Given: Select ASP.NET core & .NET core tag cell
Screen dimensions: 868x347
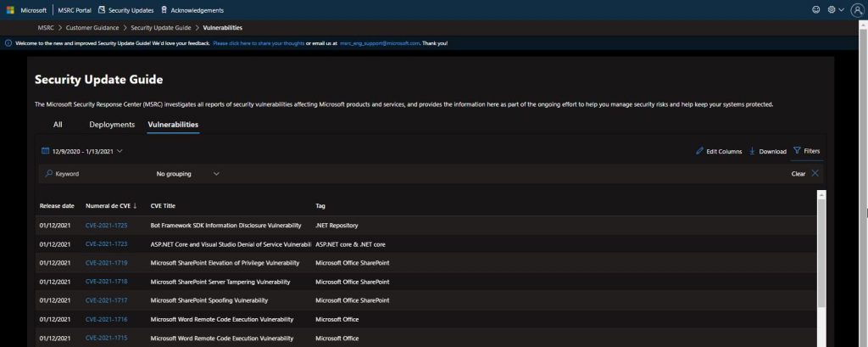Looking at the screenshot, I should [350, 244].
